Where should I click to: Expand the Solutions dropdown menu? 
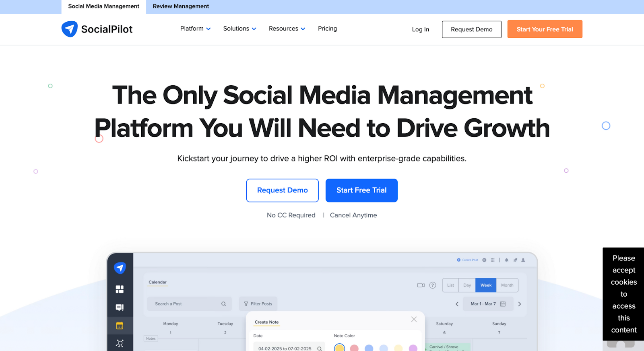coord(239,29)
